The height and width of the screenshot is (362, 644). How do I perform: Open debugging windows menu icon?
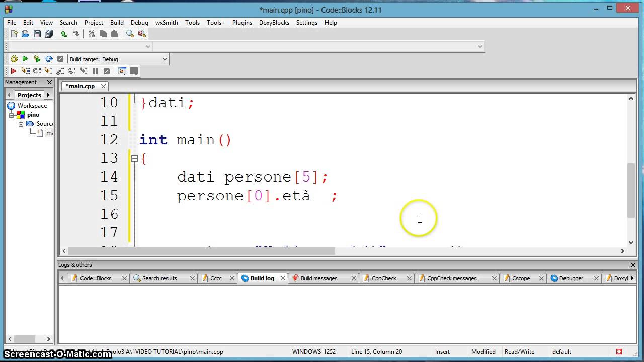point(122,71)
